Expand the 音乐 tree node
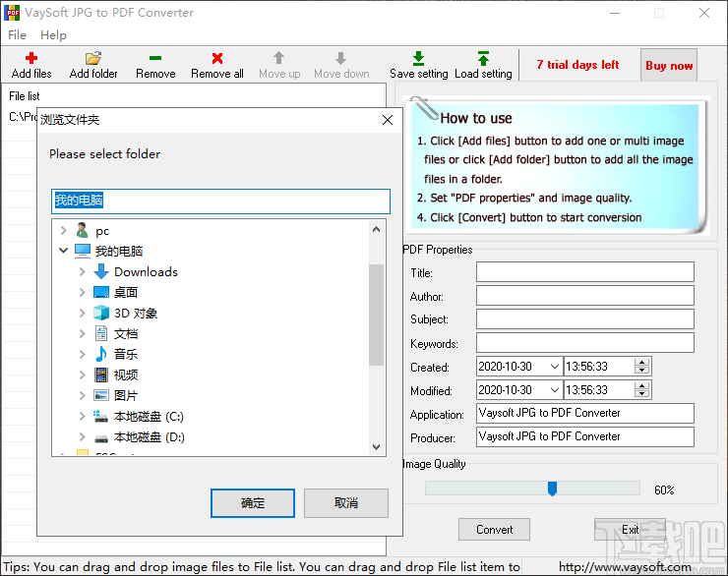Viewport: 728px width, 576px height. pos(83,354)
